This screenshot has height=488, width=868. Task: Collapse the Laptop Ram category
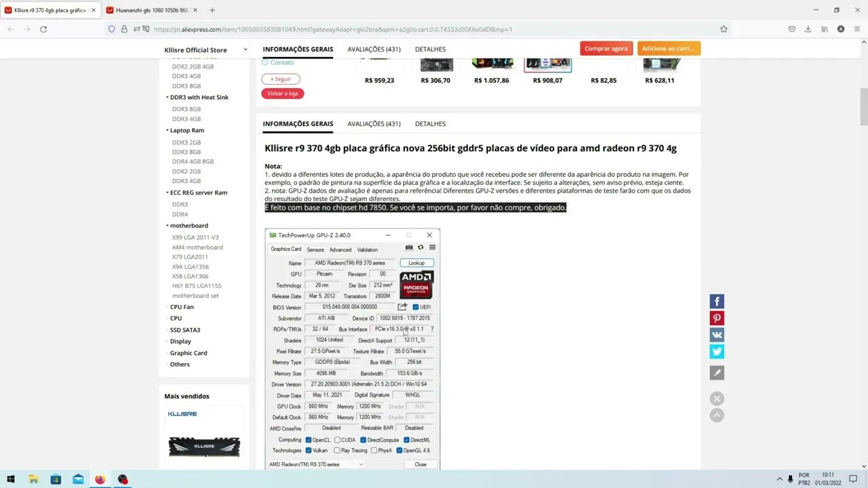[167, 130]
